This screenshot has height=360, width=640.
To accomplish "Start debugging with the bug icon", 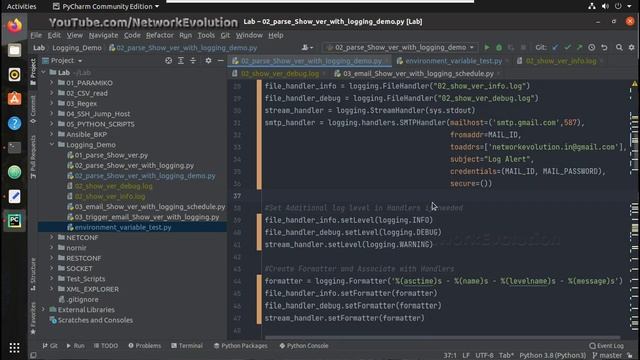I will click(499, 47).
